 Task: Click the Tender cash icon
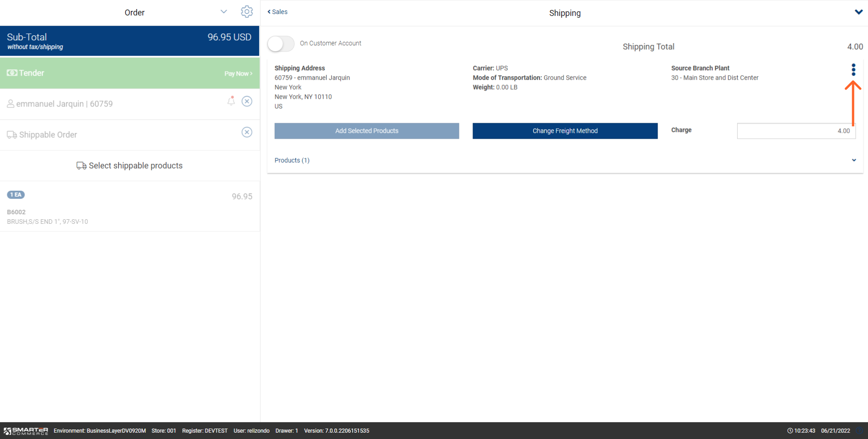[x=12, y=73]
